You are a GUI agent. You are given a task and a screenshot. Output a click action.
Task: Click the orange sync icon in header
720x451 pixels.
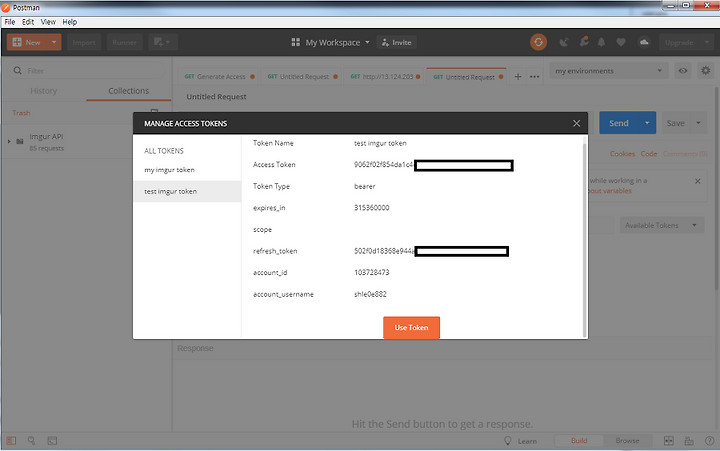538,42
